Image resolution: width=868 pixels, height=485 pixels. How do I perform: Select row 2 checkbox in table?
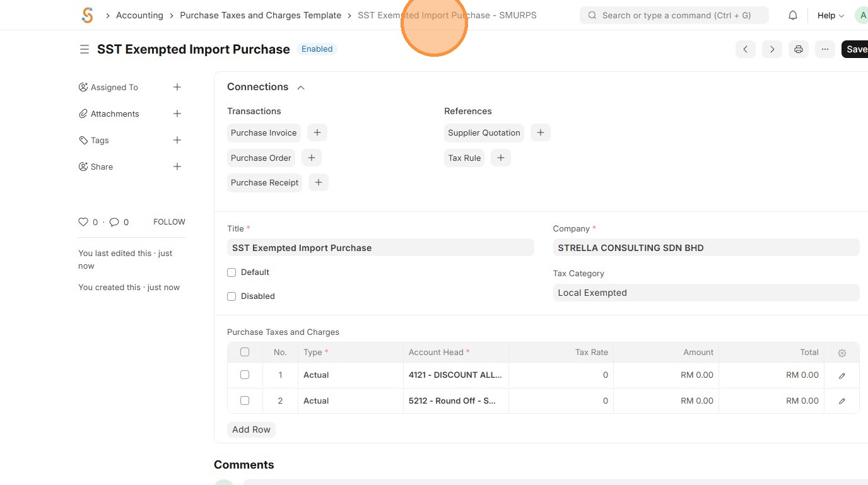[245, 400]
